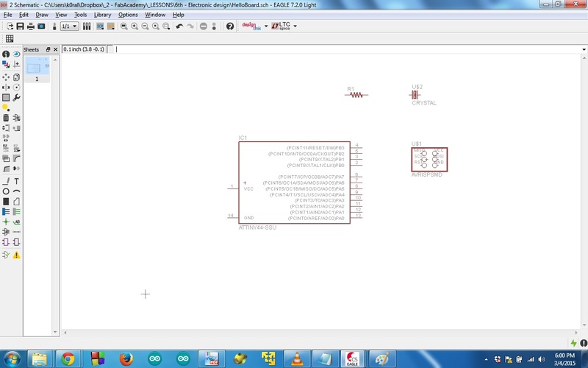This screenshot has height=368, width=588.
Task: Click the LTC spice button
Action: [x=282, y=26]
